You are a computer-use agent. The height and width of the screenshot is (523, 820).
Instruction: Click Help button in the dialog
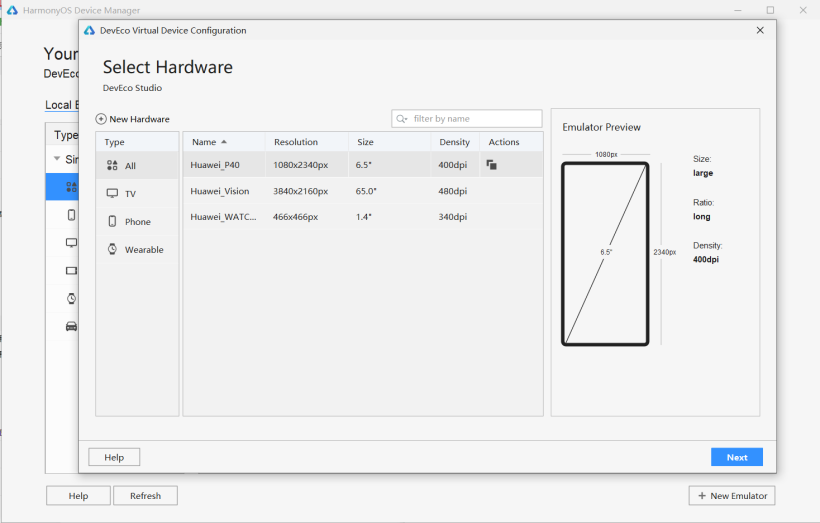(114, 457)
